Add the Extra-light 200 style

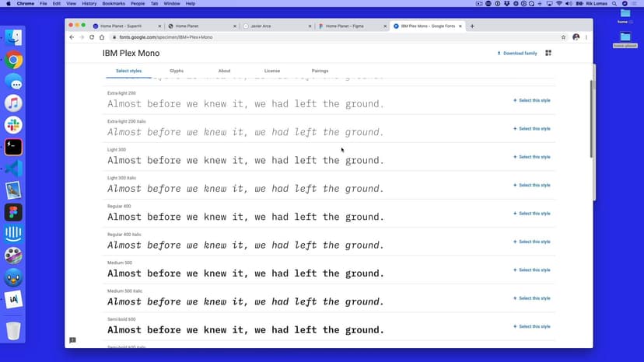tap(531, 101)
